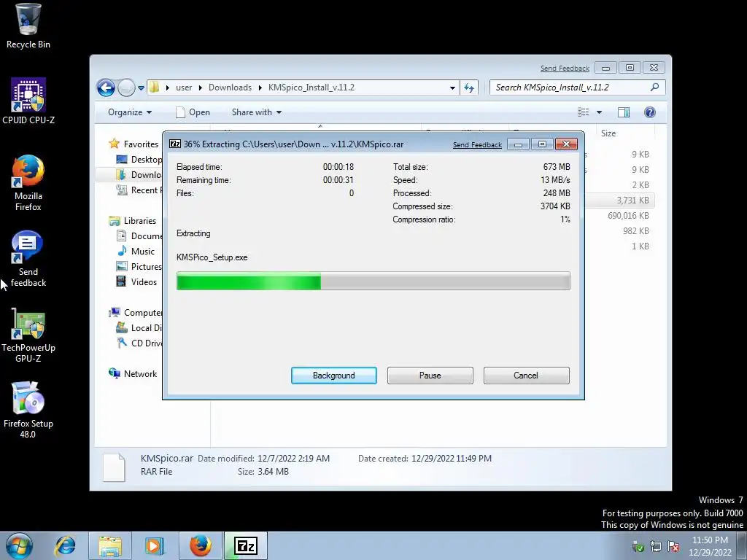Open Firefox Setup 48.0 installer icon

[x=28, y=410]
